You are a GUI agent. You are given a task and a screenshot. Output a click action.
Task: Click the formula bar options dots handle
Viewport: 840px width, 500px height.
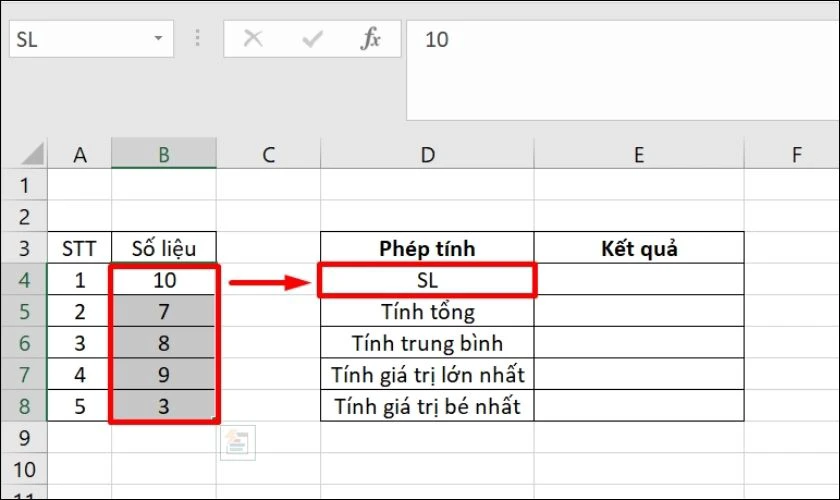coord(198,39)
